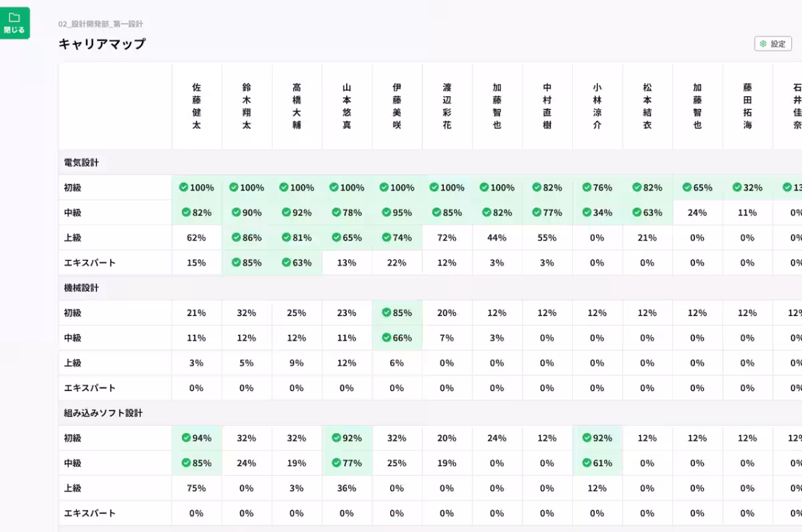Click checkmark icon in 鈴木翔太 エキスパート 85%
This screenshot has height=532, width=802.
pos(236,263)
